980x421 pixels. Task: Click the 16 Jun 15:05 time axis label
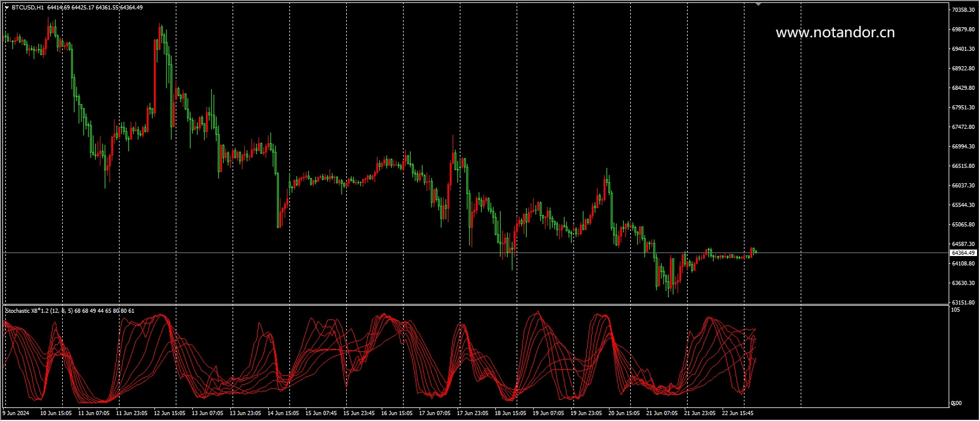[x=397, y=413]
